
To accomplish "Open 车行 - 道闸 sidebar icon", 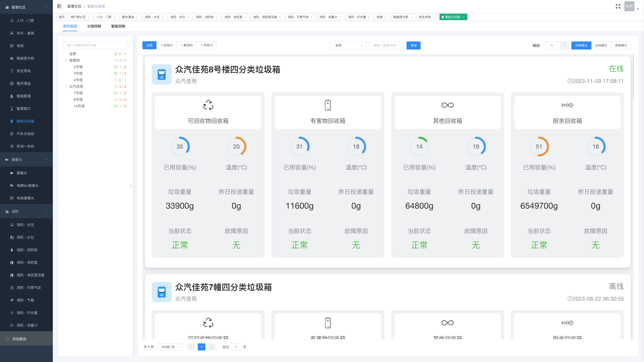I will (12, 33).
